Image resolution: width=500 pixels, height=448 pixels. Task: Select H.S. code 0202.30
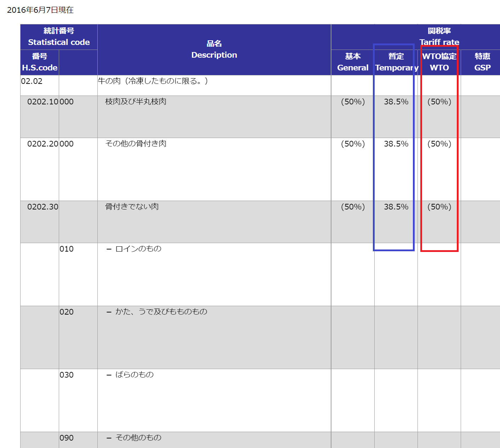tap(43, 207)
